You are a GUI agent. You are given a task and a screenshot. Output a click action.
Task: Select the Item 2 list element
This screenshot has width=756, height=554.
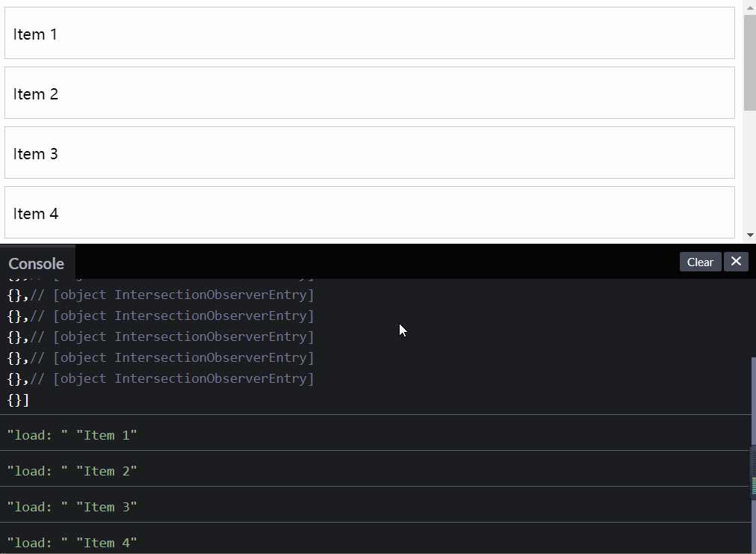(369, 93)
